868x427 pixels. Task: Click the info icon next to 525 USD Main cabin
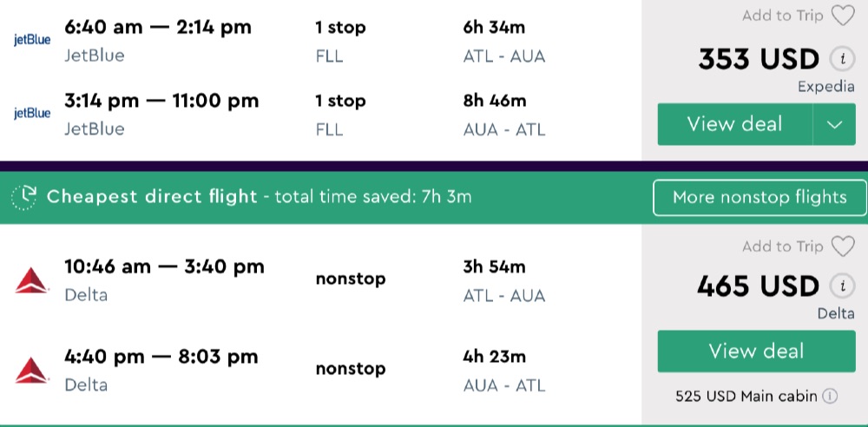pyautogui.click(x=830, y=396)
